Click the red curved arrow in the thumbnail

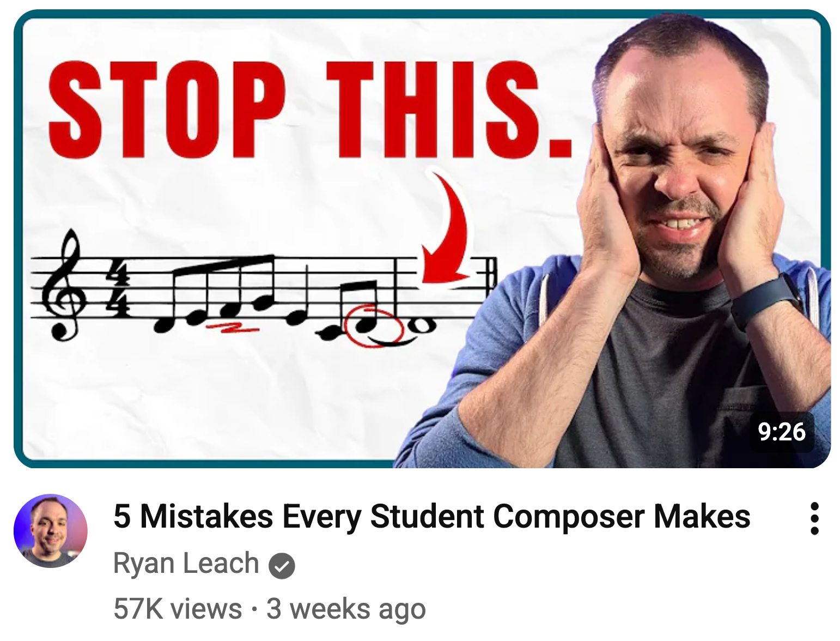(x=445, y=229)
